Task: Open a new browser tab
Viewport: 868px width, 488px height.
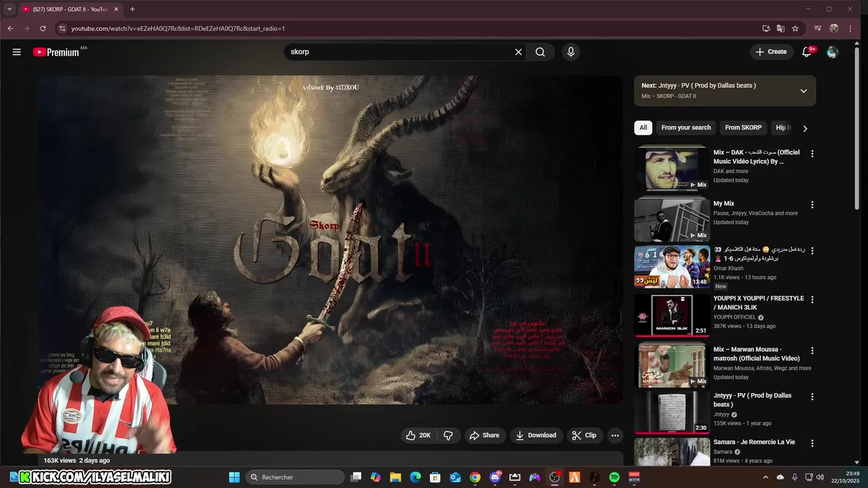Action: coord(132,9)
